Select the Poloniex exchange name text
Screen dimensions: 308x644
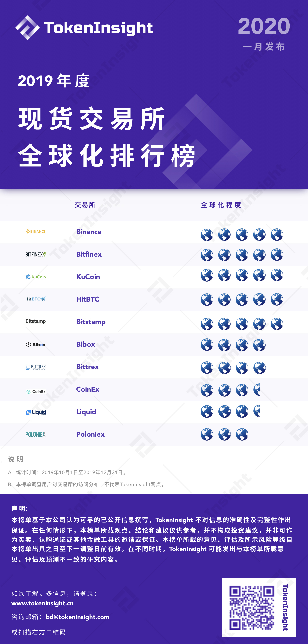[x=90, y=434]
